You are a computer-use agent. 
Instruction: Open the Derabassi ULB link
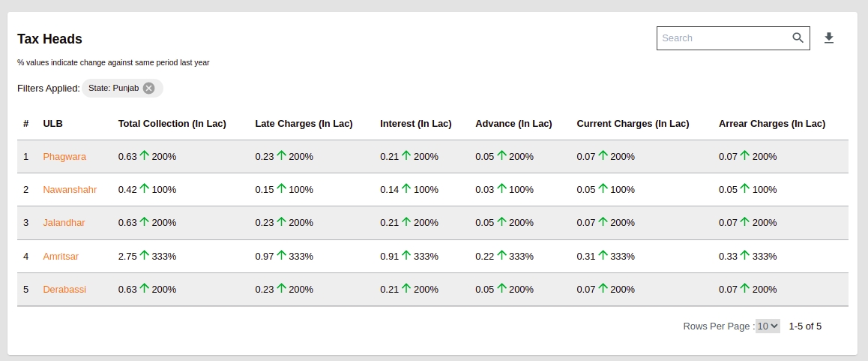(64, 289)
